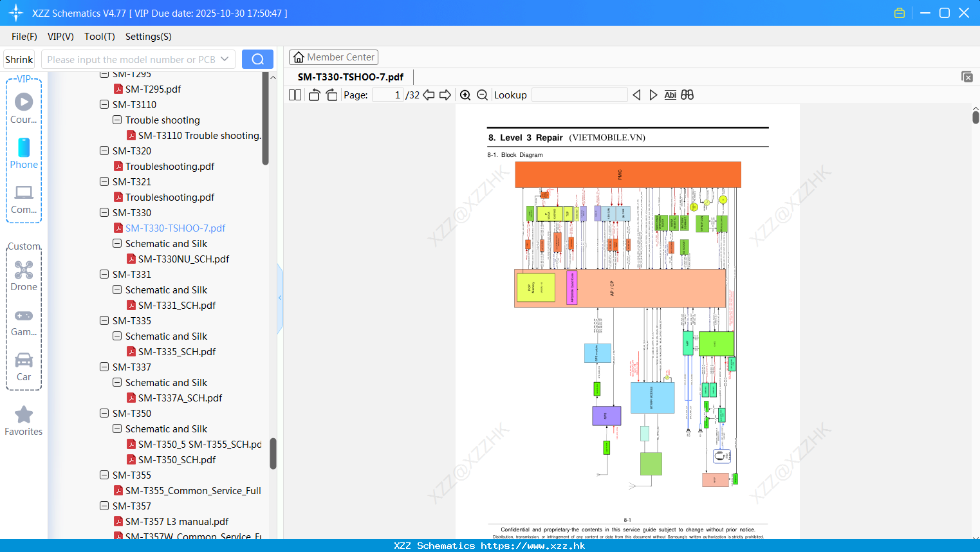This screenshot has width=980, height=552.
Task: Collapse the SM-T320 tree node
Action: coord(104,151)
